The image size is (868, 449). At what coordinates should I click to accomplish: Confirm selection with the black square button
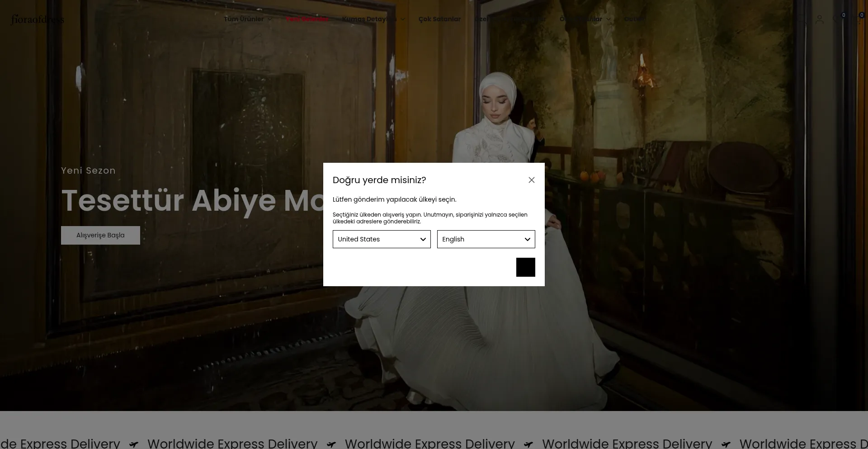[526, 267]
